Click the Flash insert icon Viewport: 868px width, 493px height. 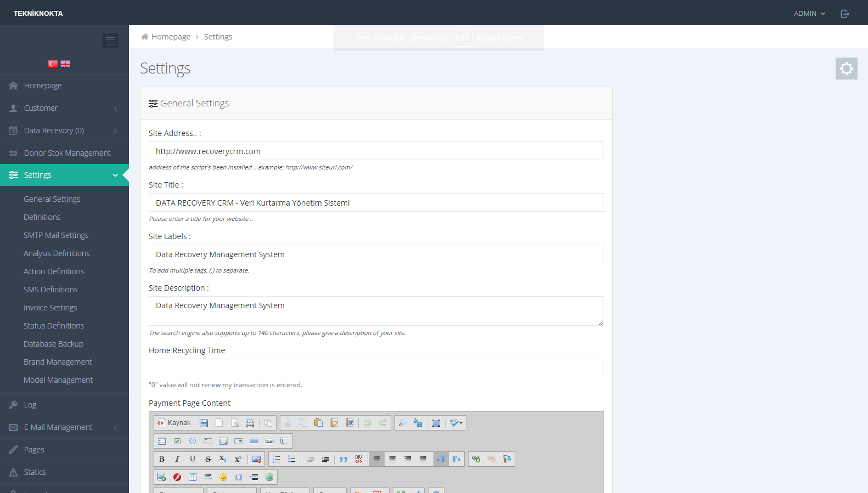coord(177,477)
